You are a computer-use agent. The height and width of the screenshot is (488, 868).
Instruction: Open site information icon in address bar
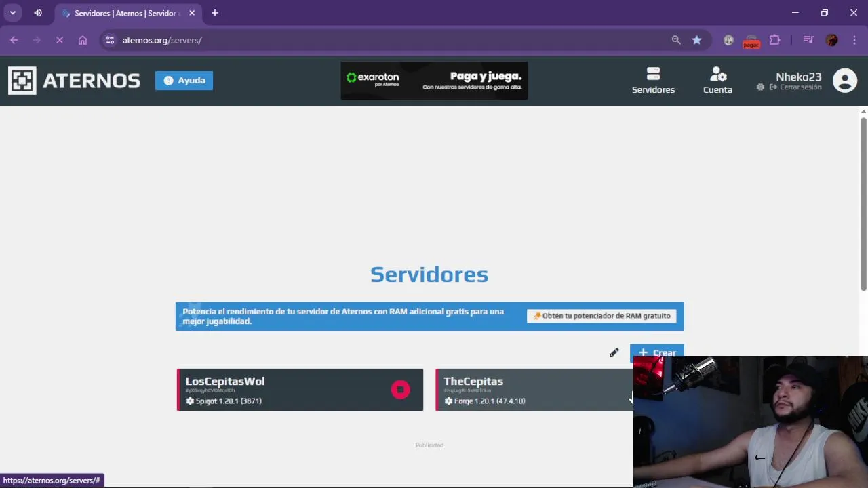(x=110, y=40)
